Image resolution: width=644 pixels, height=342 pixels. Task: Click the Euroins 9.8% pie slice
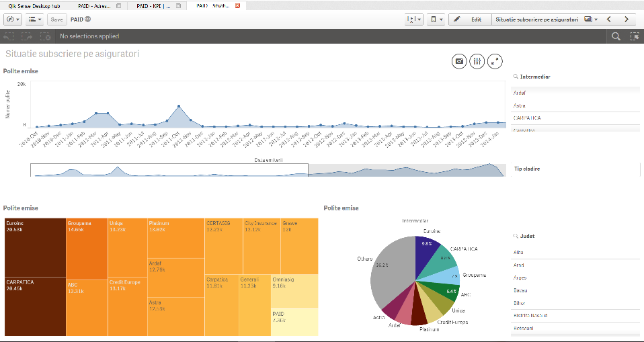coord(426,257)
